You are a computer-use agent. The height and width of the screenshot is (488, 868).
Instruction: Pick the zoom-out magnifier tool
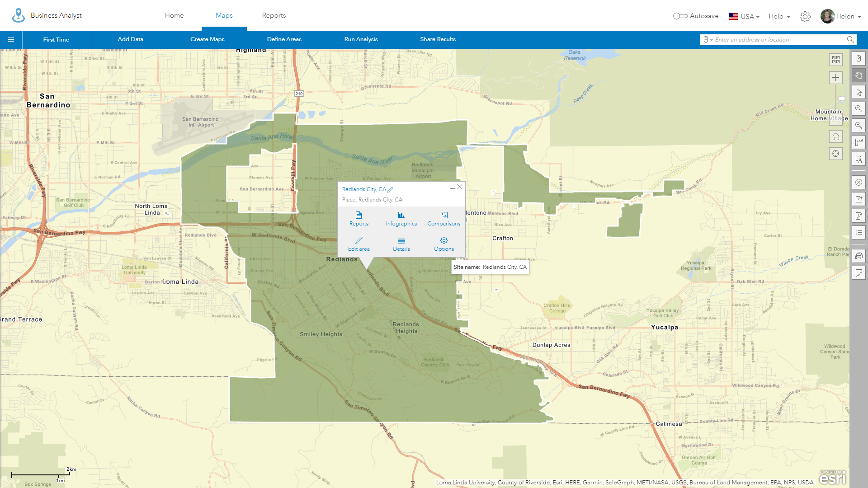click(859, 126)
